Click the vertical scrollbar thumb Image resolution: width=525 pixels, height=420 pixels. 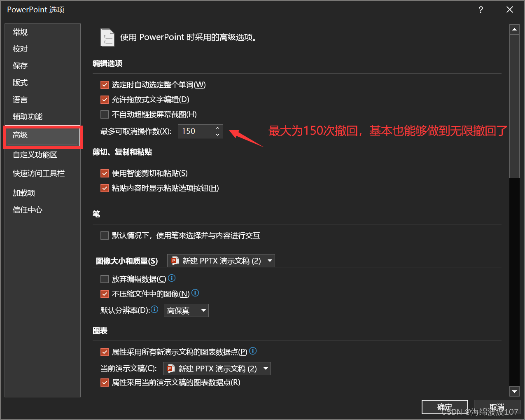point(514,107)
